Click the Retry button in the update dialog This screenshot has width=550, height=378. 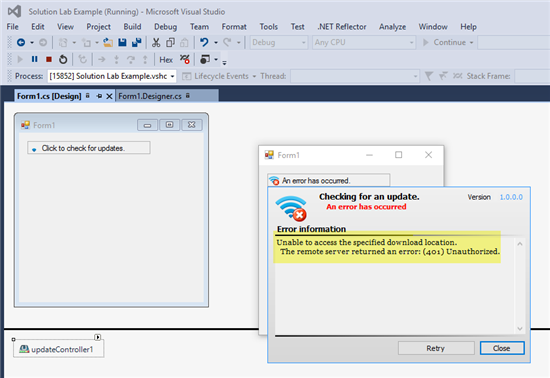point(436,348)
